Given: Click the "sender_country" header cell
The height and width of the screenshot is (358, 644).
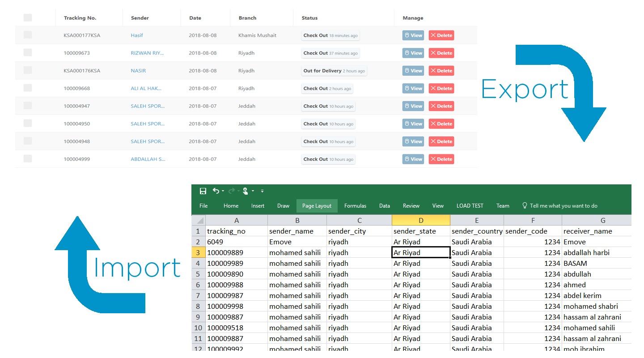Looking at the screenshot, I should tap(477, 231).
